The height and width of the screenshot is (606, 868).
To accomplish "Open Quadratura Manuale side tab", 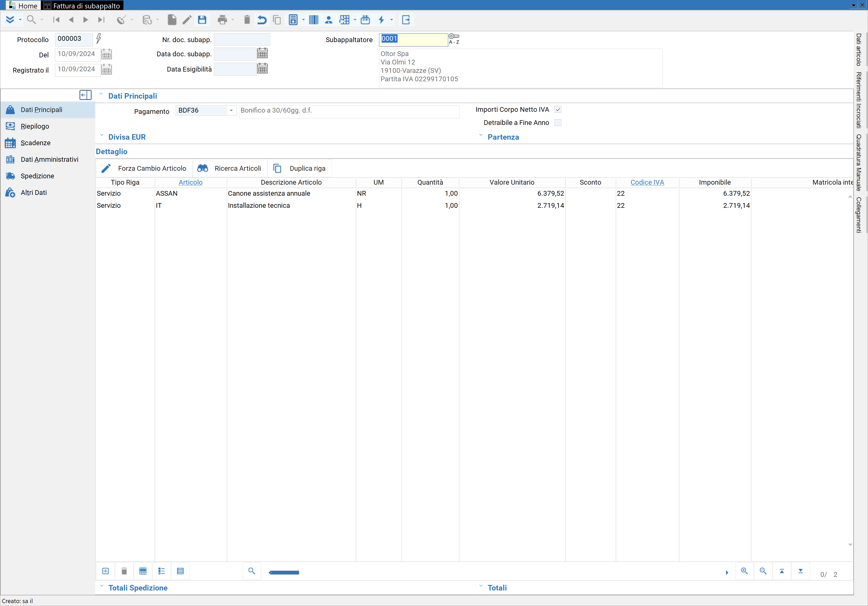I will point(859,163).
